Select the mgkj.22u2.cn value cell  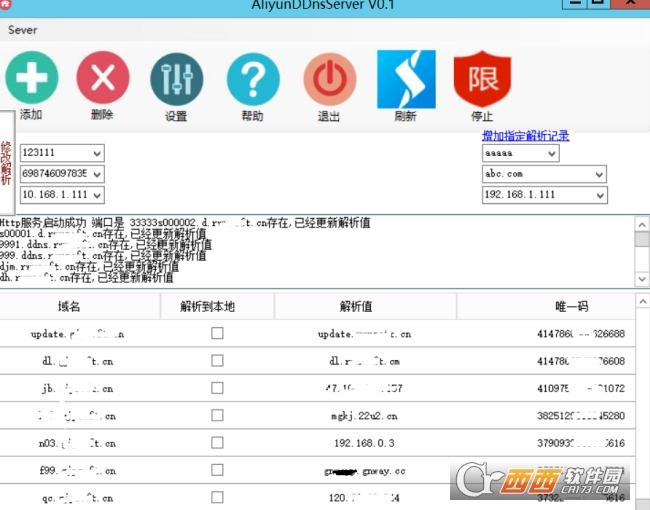coord(364,416)
